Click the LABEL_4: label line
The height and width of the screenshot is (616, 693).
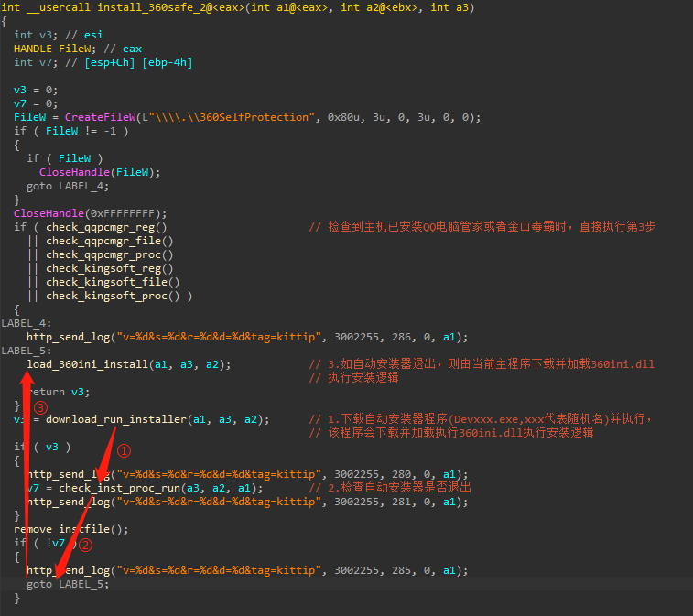coord(26,323)
